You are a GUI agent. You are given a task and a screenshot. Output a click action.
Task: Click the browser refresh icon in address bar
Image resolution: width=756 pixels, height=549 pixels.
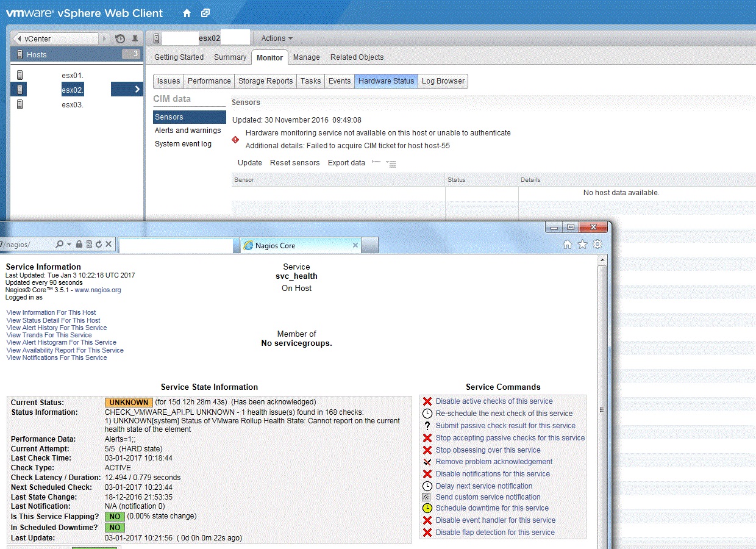point(98,245)
